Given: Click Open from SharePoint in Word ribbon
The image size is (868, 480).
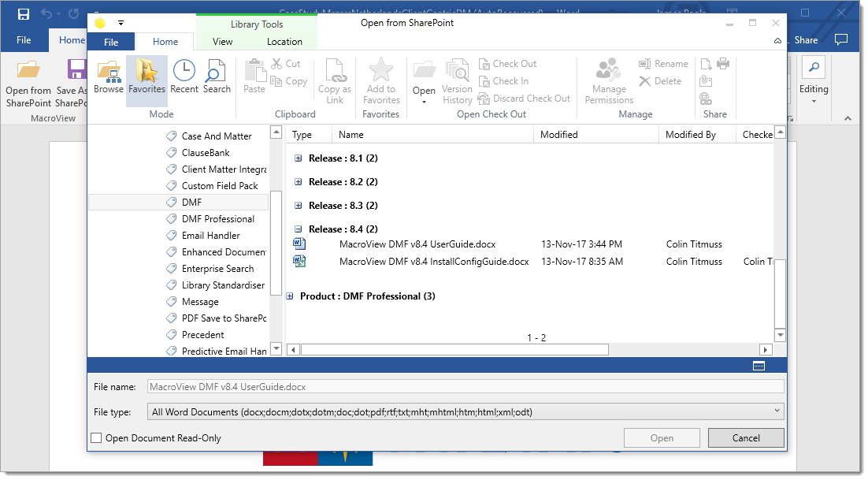Looking at the screenshot, I should click(x=28, y=84).
